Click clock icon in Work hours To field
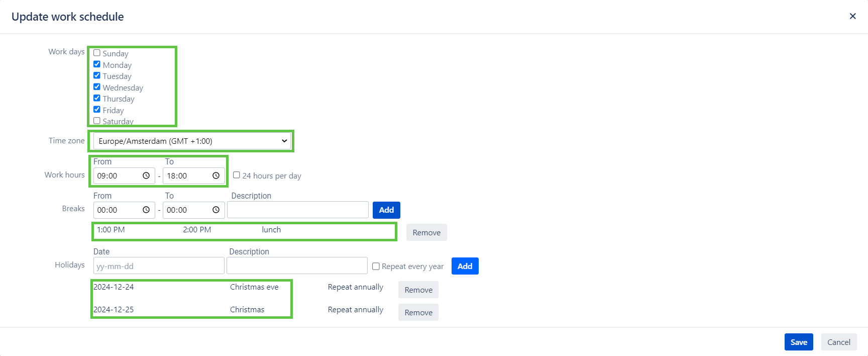 (x=216, y=175)
